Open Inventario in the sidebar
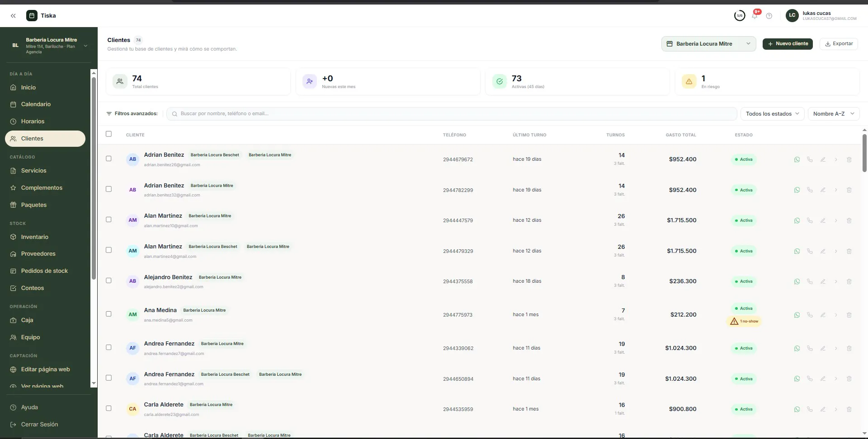Screen dimensions: 868x439 [x=45, y=237]
